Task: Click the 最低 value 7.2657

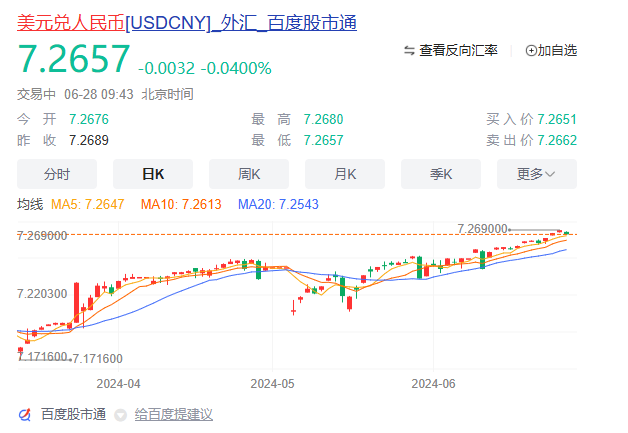Action: pyautogui.click(x=323, y=140)
